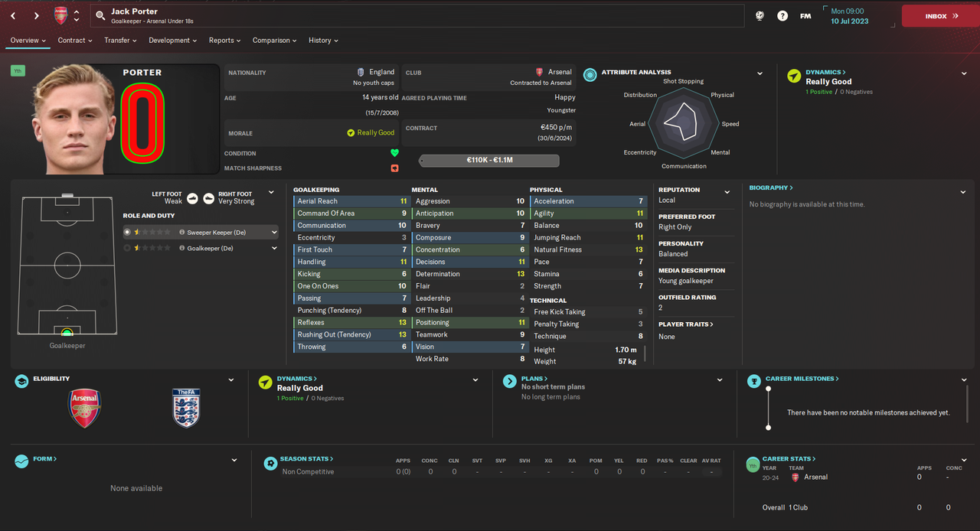Open the Sweeper Keeper role dropdown
The image size is (980, 531).
(274, 232)
